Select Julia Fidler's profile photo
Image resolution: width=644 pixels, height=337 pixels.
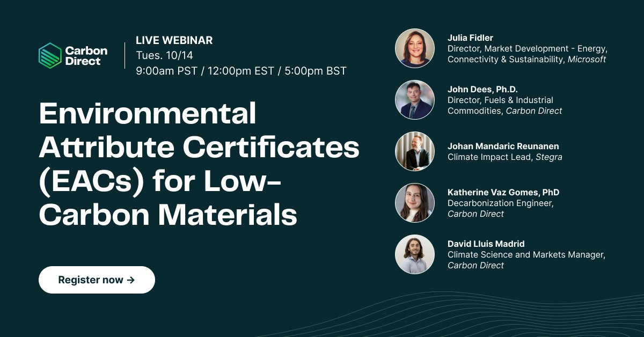click(x=415, y=48)
